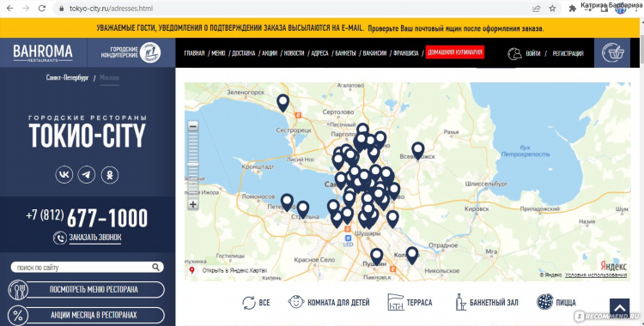Open the Telegram channel icon

(x=87, y=175)
